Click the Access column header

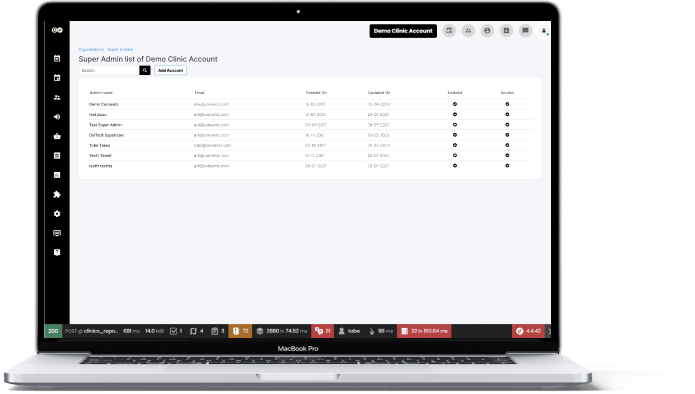(508, 93)
